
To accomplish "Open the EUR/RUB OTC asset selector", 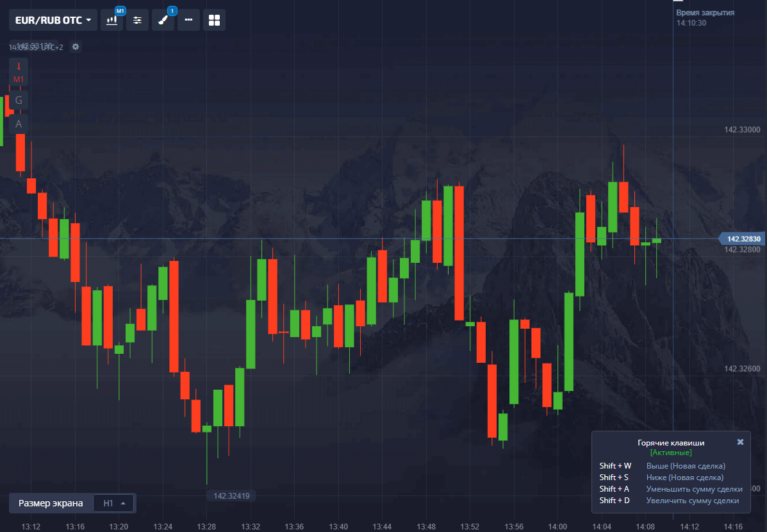I will click(53, 20).
